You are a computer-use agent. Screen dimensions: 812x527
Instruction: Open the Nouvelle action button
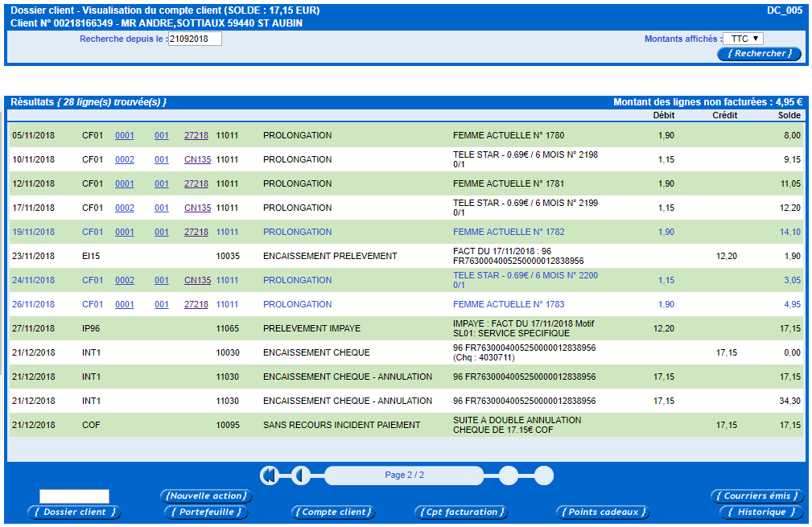click(206, 496)
